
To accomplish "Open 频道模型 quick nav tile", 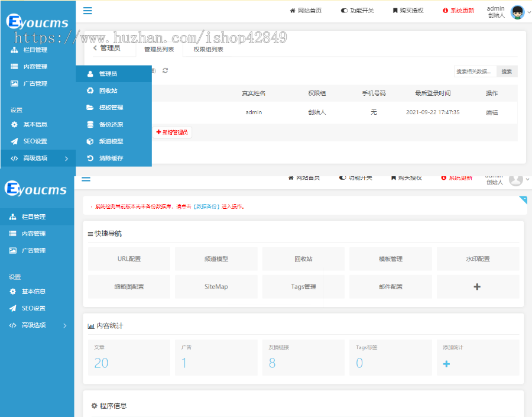I will click(216, 258).
